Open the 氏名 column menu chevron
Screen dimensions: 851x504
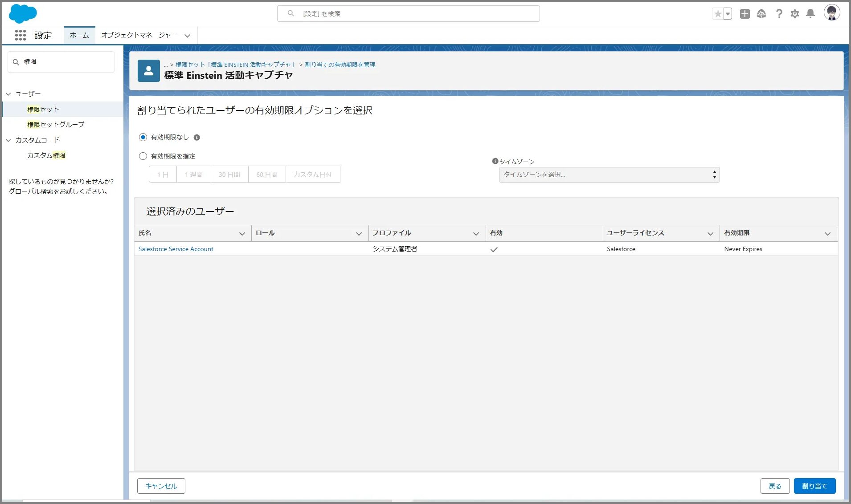point(242,233)
